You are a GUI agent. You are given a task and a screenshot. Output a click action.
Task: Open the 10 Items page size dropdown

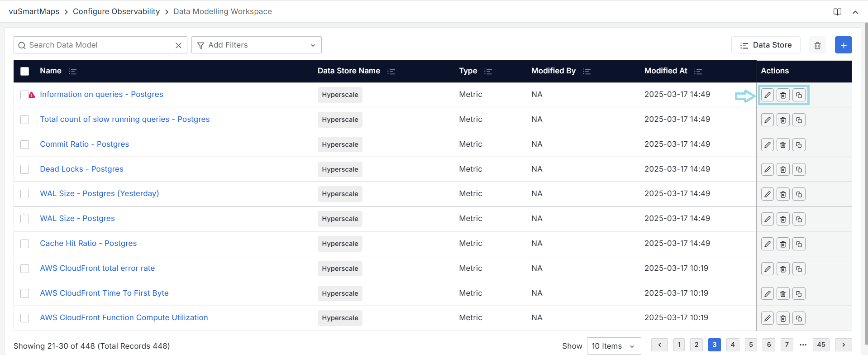613,346
